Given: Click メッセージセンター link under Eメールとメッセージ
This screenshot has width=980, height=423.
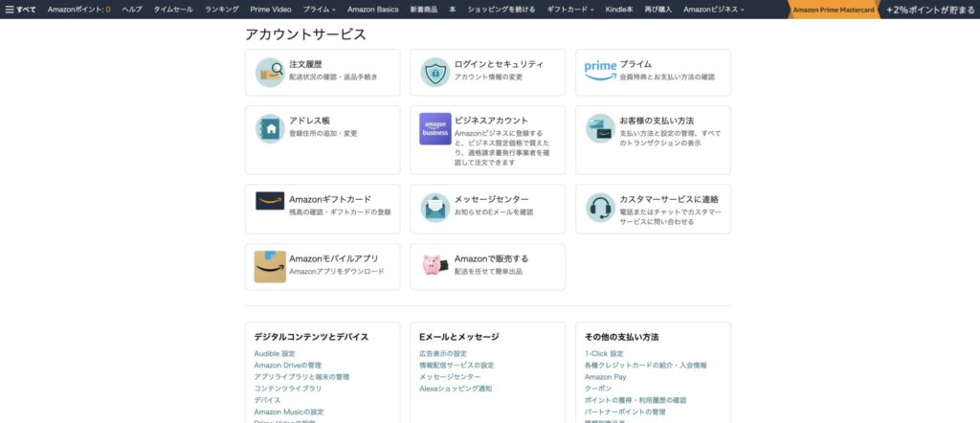Looking at the screenshot, I should point(450,377).
